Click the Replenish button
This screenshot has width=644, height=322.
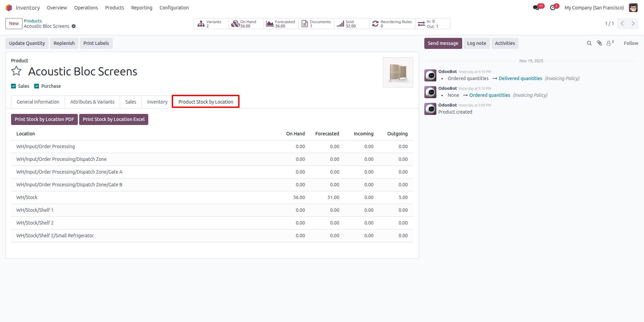point(64,43)
